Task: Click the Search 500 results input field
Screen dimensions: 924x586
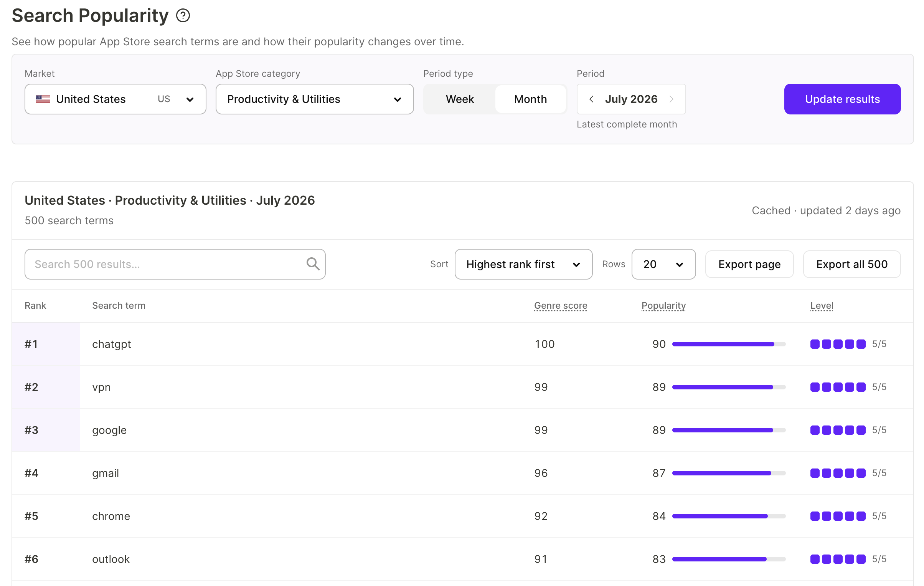Action: point(175,264)
